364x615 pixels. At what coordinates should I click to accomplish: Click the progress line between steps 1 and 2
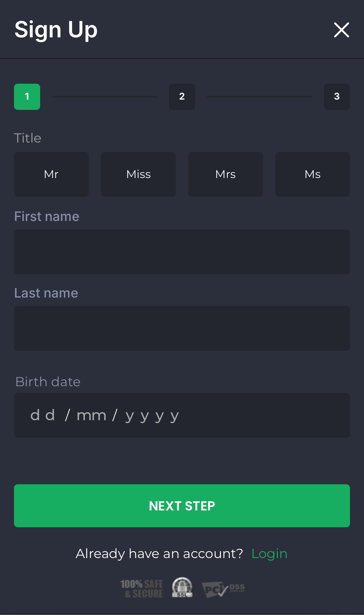105,97
